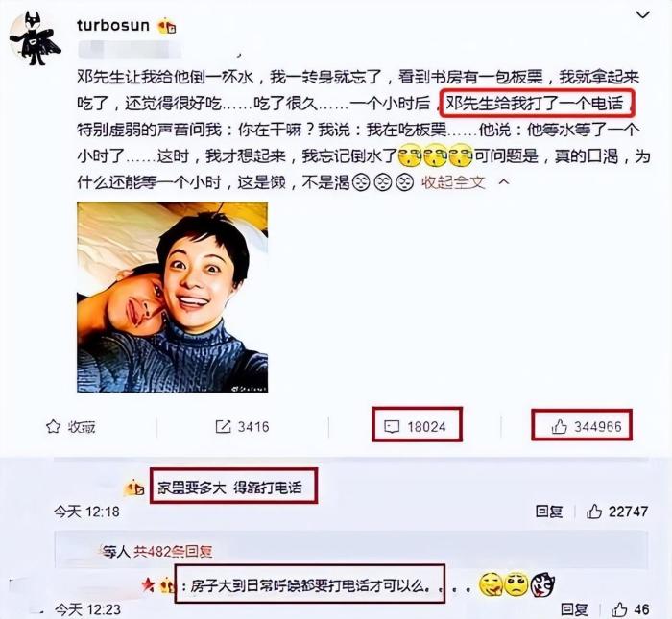Expand the post options chevron at top right
Viewport: 672px width, 619px height.
click(642, 15)
